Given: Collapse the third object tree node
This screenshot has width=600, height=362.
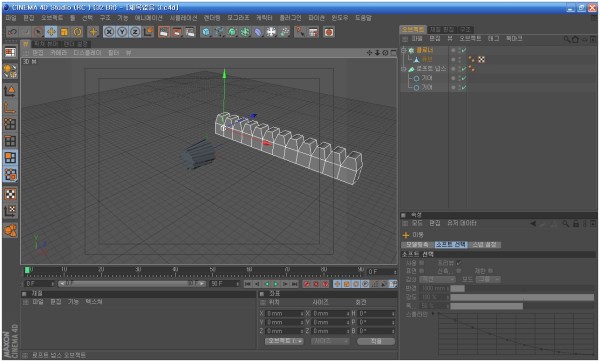Looking at the screenshot, I should point(404,69).
